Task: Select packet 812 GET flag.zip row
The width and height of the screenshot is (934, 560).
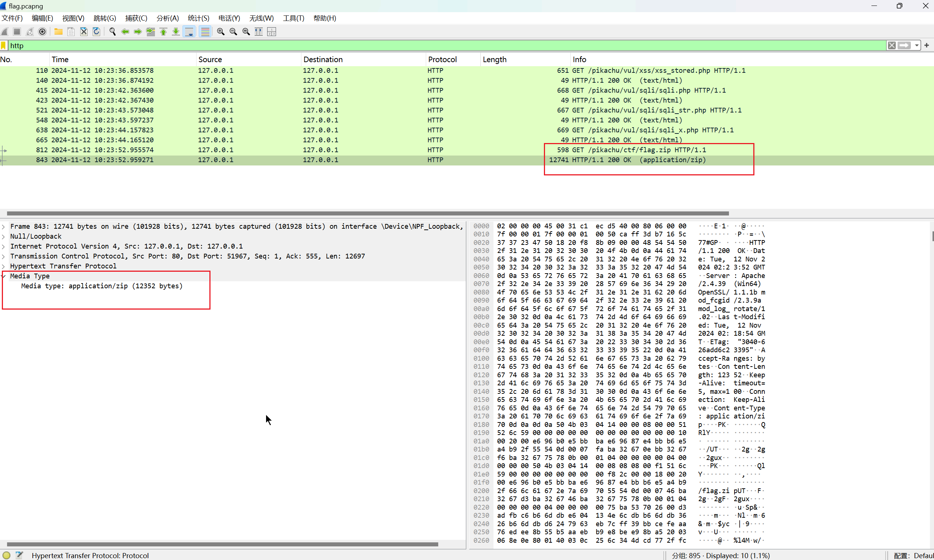Action: [x=264, y=150]
